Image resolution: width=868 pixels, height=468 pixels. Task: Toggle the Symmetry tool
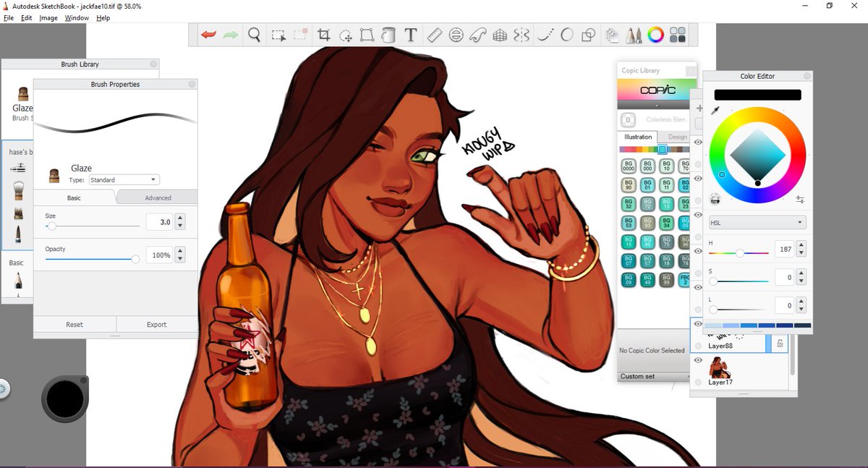[x=522, y=34]
